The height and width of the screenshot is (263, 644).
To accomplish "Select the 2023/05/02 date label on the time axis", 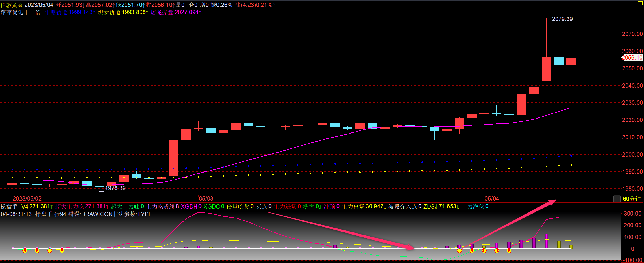I will tap(27, 199).
